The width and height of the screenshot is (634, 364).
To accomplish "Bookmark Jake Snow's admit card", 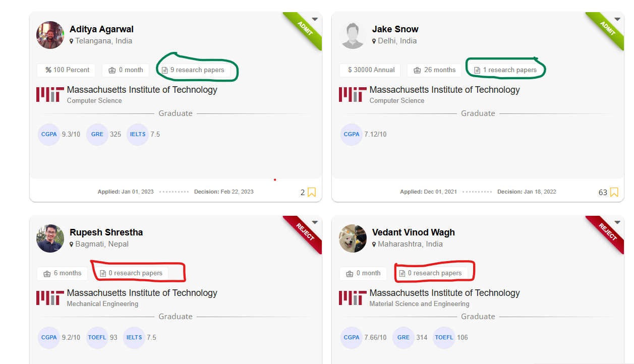I will [614, 192].
